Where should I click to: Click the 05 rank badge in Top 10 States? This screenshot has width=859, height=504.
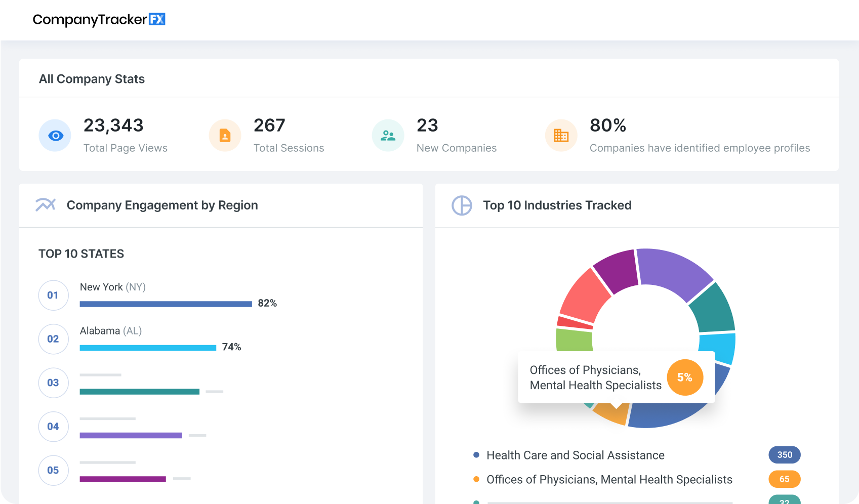tap(53, 470)
